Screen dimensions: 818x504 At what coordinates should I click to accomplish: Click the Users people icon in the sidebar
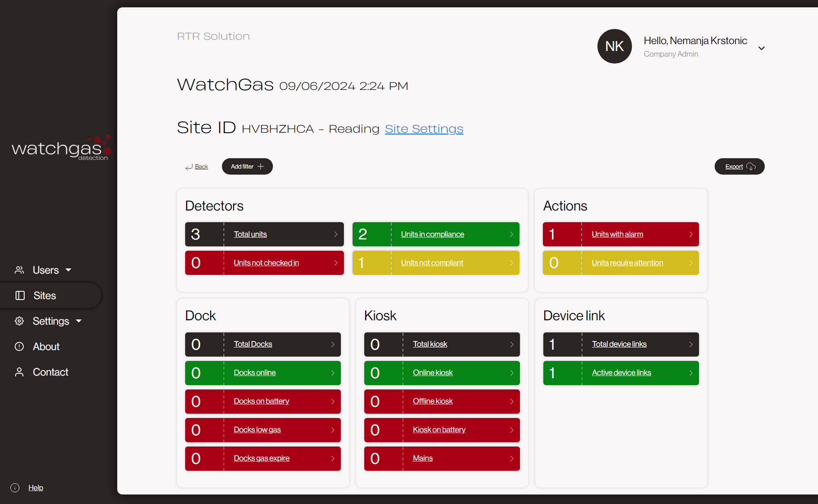coord(19,270)
